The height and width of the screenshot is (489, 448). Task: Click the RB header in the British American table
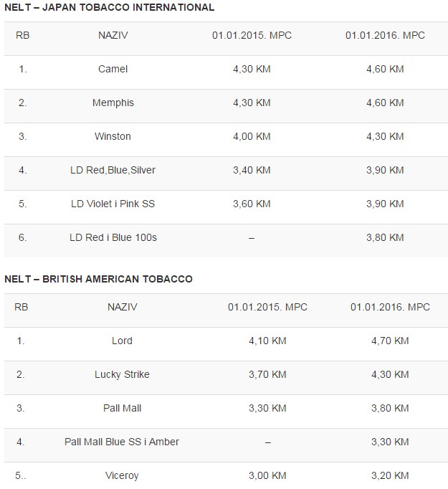pyautogui.click(x=22, y=307)
